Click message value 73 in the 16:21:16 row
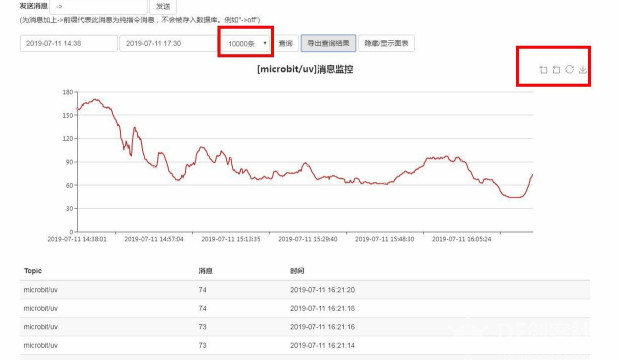Viewport: 620px width, 360px height. pyautogui.click(x=202, y=327)
